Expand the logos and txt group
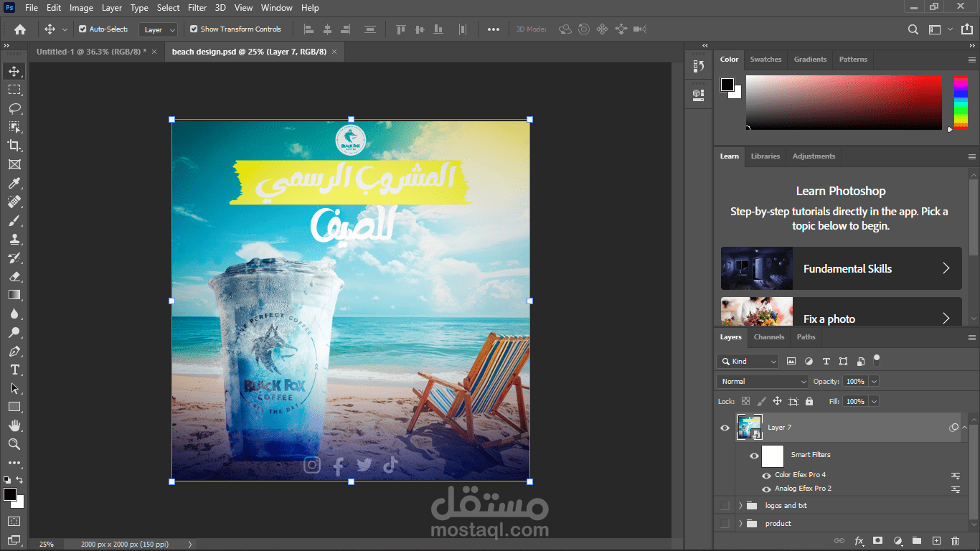The image size is (980, 551). point(740,506)
